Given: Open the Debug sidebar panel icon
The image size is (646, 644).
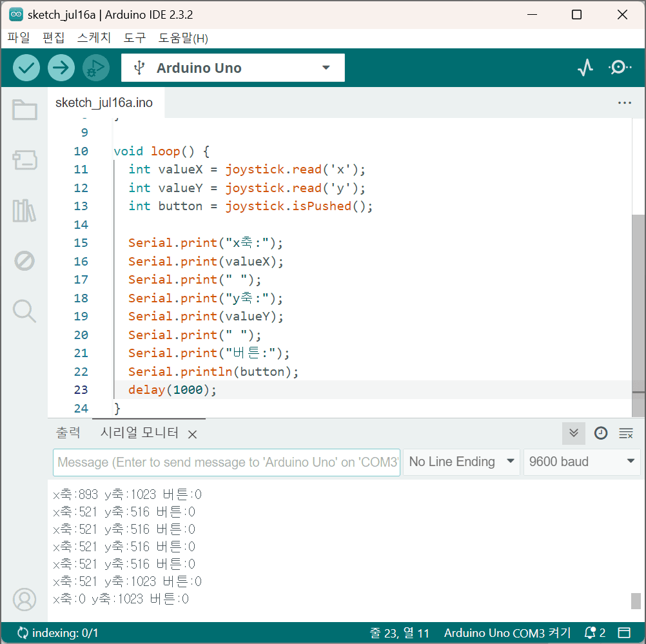Looking at the screenshot, I should click(24, 261).
